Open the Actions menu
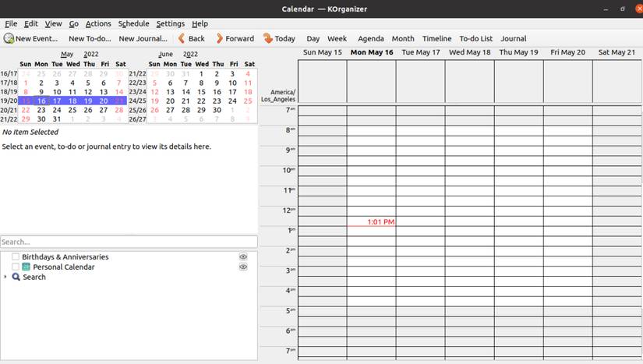The width and height of the screenshot is (643, 364). pyautogui.click(x=98, y=24)
